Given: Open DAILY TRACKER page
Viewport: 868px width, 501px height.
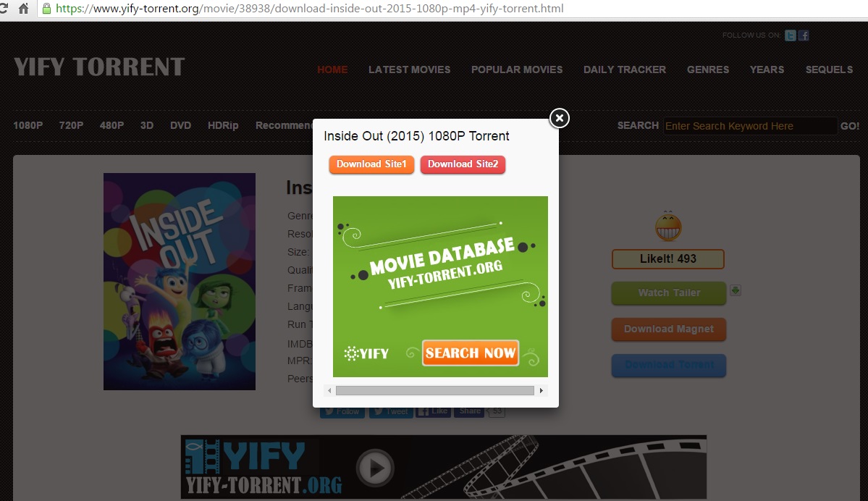Looking at the screenshot, I should point(625,70).
